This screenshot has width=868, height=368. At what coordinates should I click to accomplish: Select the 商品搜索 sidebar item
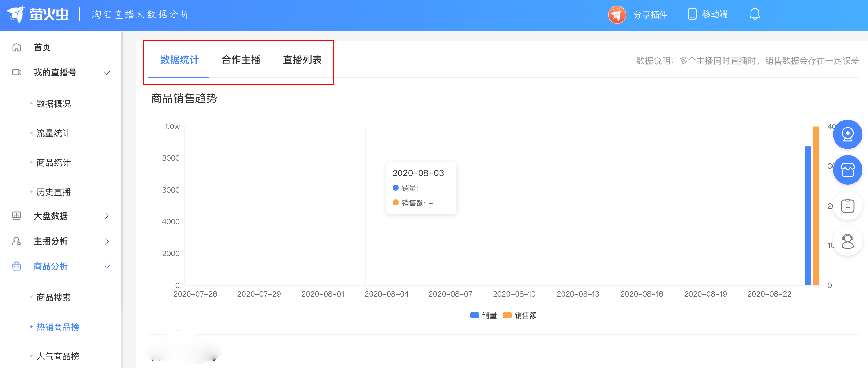click(x=54, y=297)
